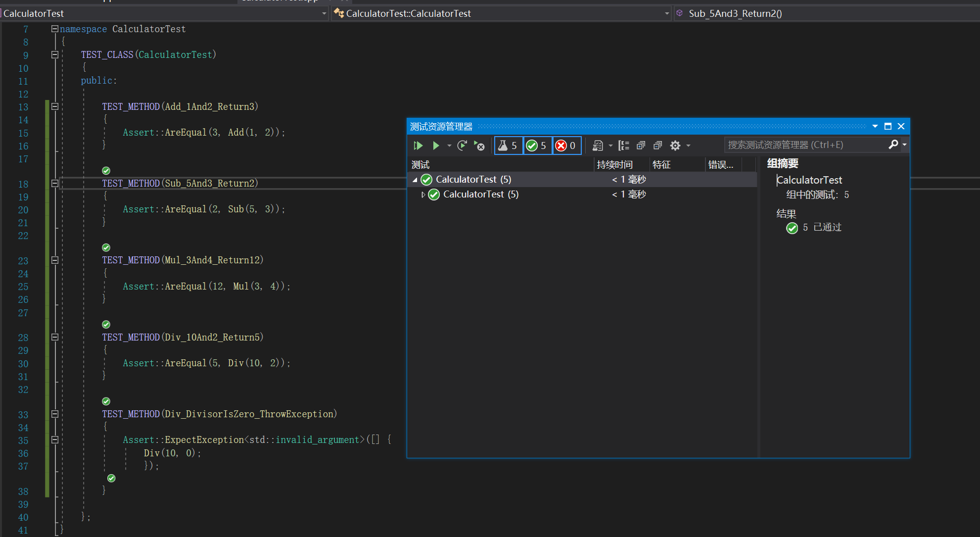Screen dimensions: 980x537
Task: Click the playlist flask-document icon
Action: point(598,146)
